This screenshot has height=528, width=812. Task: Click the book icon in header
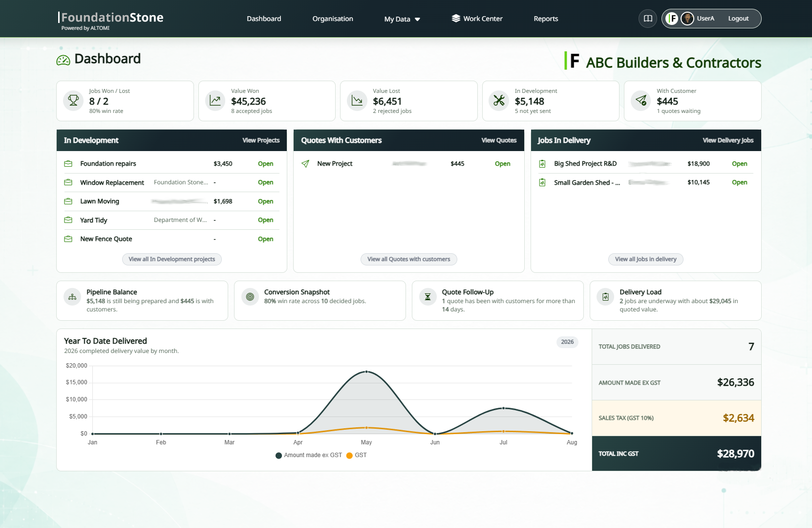(x=648, y=19)
